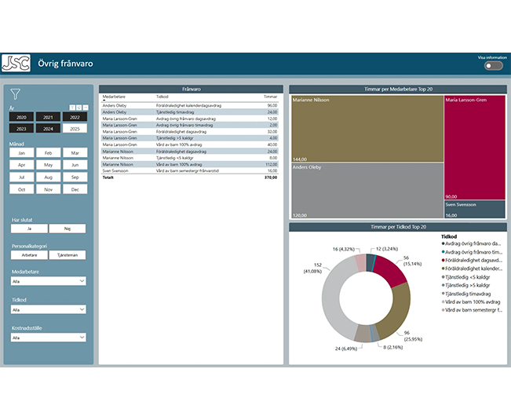Click the Sven Svensson table row

190,170
